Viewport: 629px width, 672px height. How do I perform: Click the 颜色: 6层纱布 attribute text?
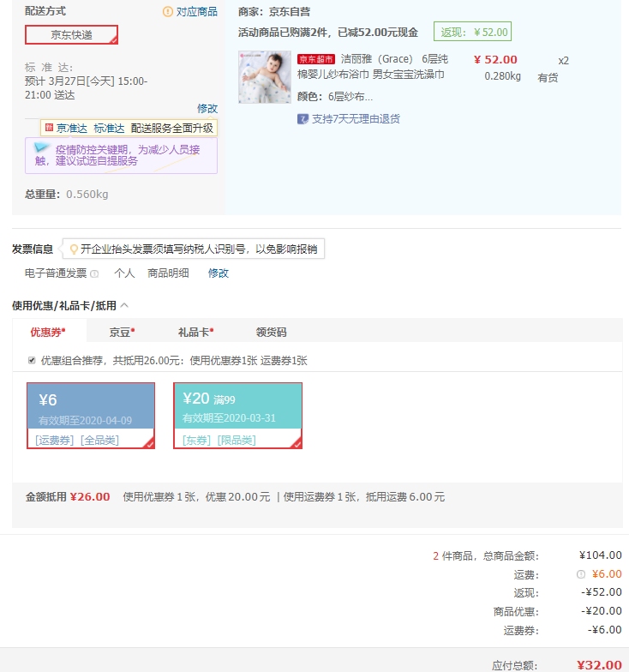pos(335,96)
